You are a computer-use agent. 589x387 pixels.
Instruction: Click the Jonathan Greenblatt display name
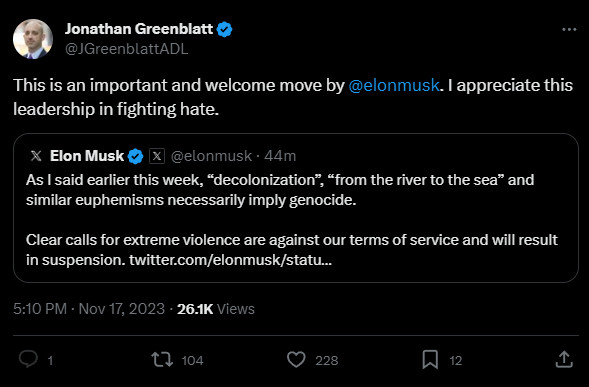[139, 29]
